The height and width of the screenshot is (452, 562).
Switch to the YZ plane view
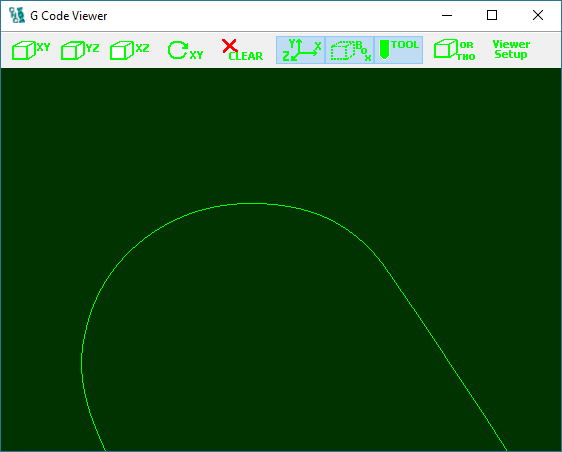(80, 50)
